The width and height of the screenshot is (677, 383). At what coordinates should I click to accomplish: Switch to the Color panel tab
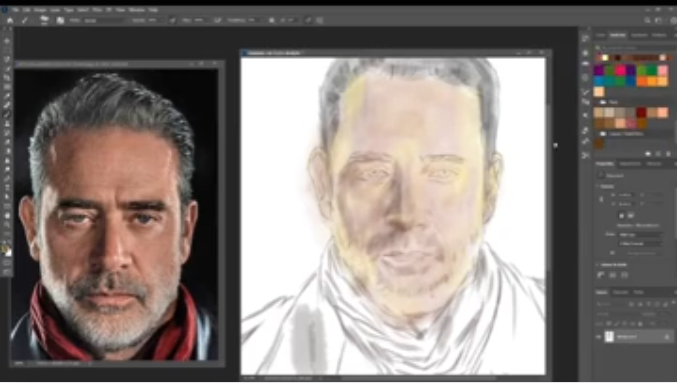[x=601, y=35]
